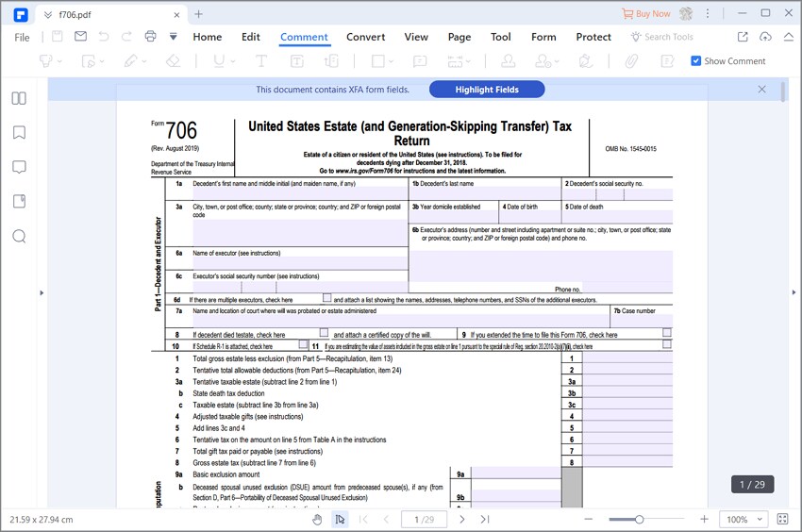Check the multiple executors box on line 6d
Screen dimensions: 802x532
point(326,298)
